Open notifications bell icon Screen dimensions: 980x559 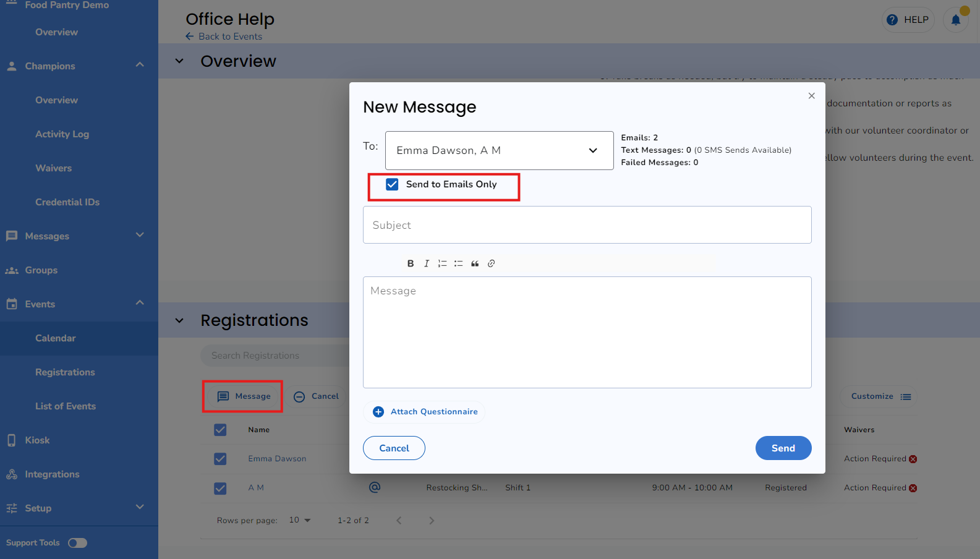click(x=955, y=20)
